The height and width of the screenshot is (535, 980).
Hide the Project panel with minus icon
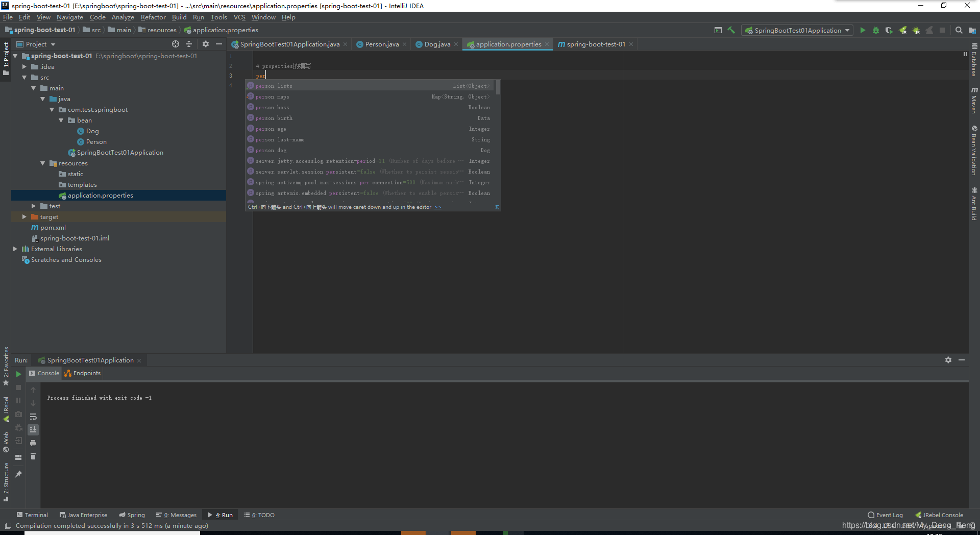coord(219,44)
